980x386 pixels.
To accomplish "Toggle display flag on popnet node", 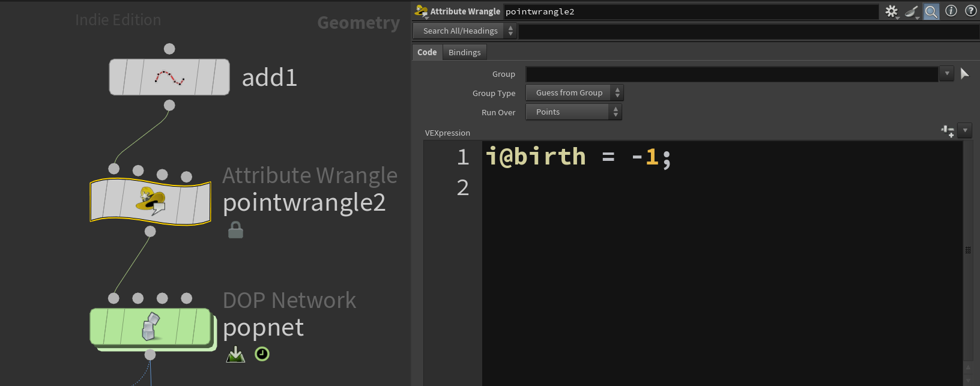I will [202, 327].
